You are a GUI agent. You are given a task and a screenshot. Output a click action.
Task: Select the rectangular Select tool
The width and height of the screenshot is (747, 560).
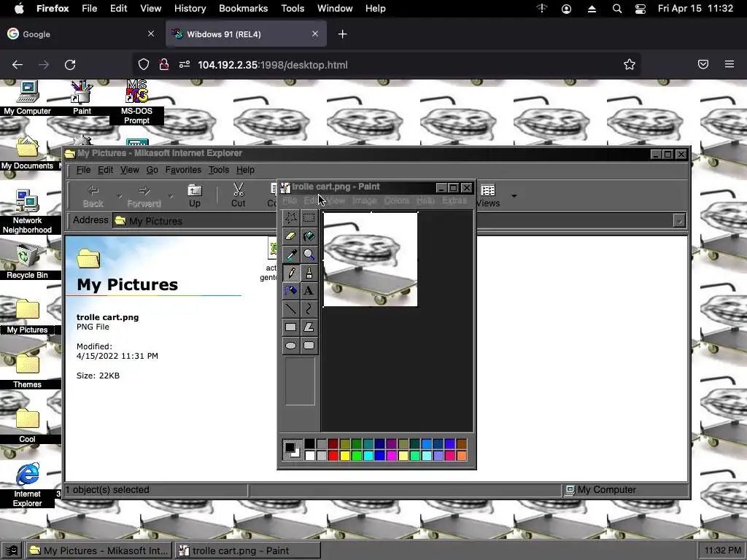click(309, 218)
